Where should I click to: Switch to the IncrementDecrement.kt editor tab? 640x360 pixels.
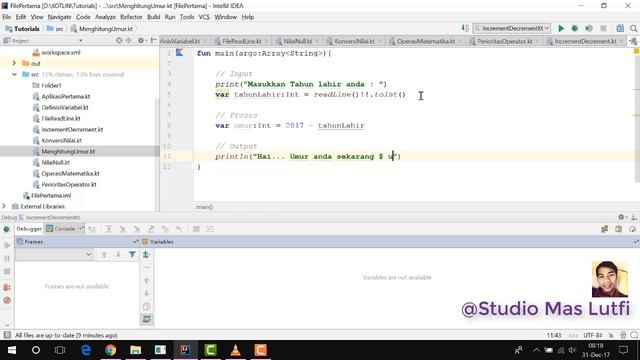coord(584,41)
